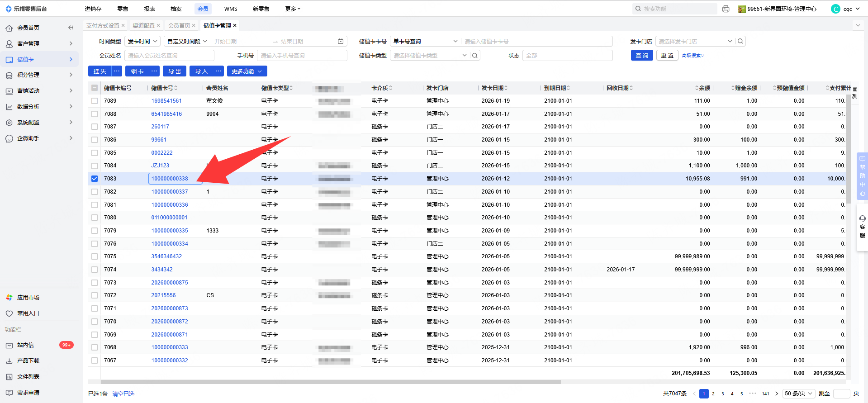Click the horizontal scrollbar under the table

(x=330, y=382)
